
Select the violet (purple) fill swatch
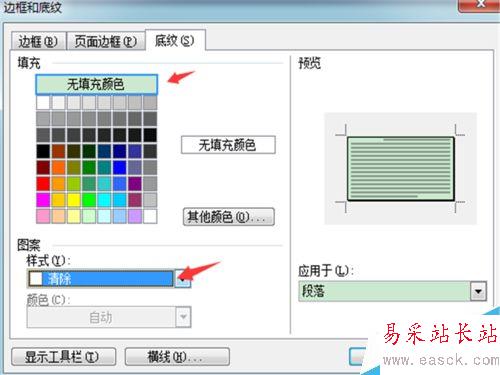135,184
